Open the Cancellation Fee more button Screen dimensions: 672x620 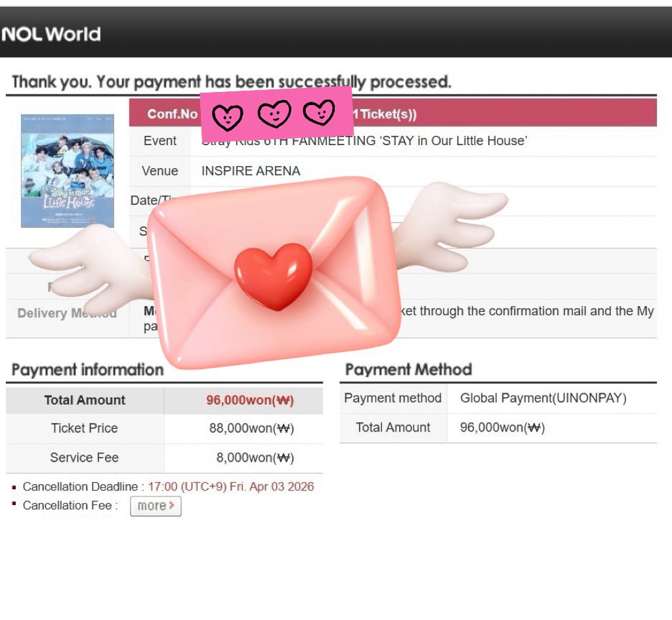pyautogui.click(x=156, y=506)
